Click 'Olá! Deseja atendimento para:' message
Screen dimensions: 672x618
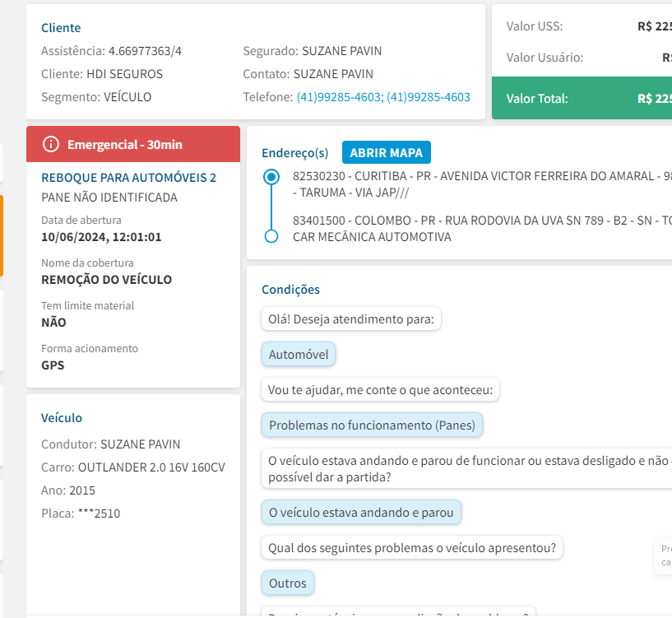pos(351,319)
